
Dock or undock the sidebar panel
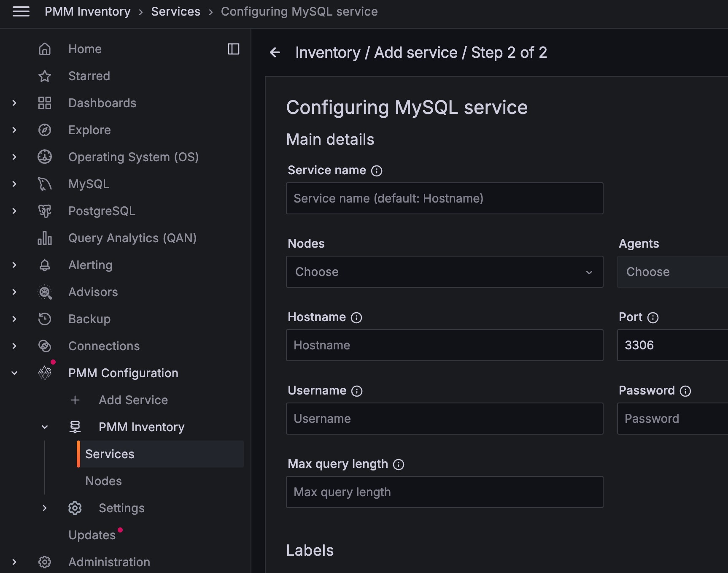(x=234, y=49)
